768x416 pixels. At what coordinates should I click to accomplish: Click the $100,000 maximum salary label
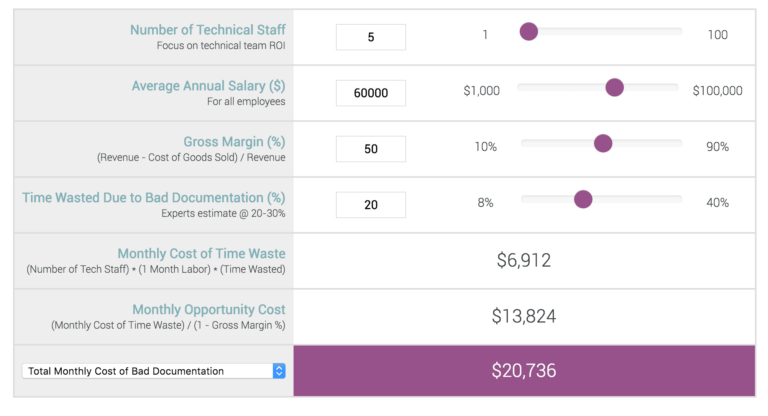pos(717,91)
